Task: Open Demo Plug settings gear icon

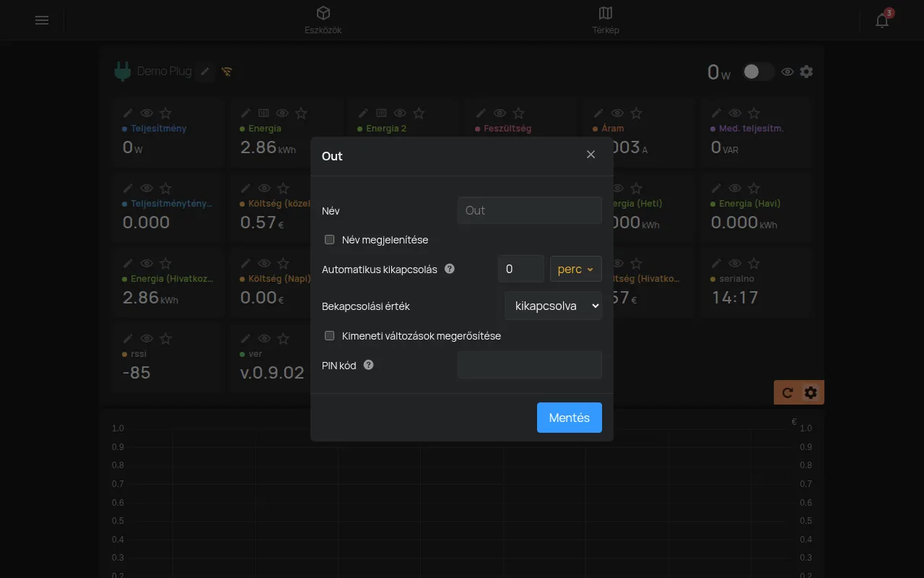Action: pyautogui.click(x=807, y=72)
